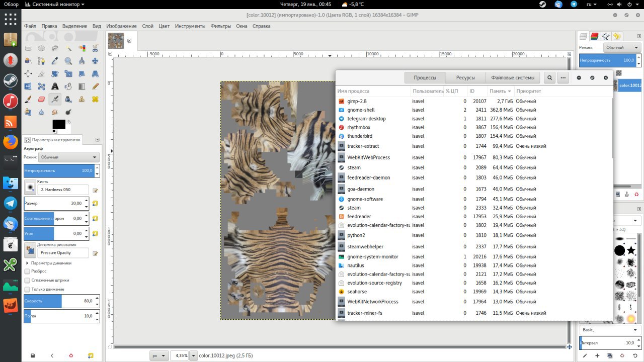
Task: Activate the Smudge tool
Action: click(55, 112)
